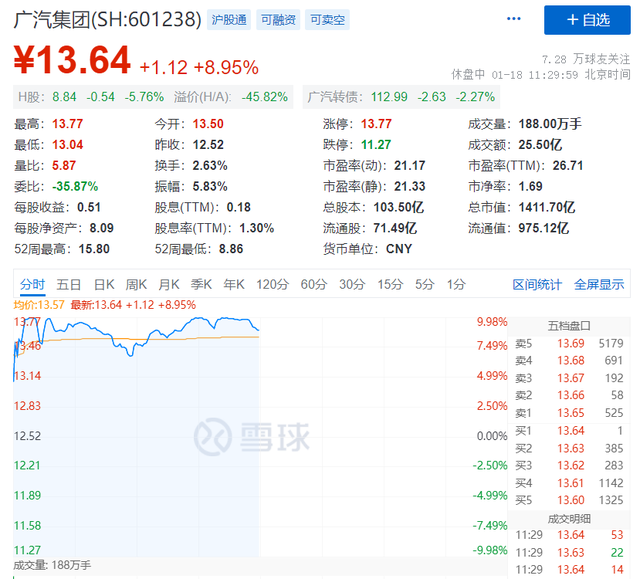The image size is (640, 579).
Task: Select the 卖5 order row at 13.69
Action: click(x=569, y=344)
